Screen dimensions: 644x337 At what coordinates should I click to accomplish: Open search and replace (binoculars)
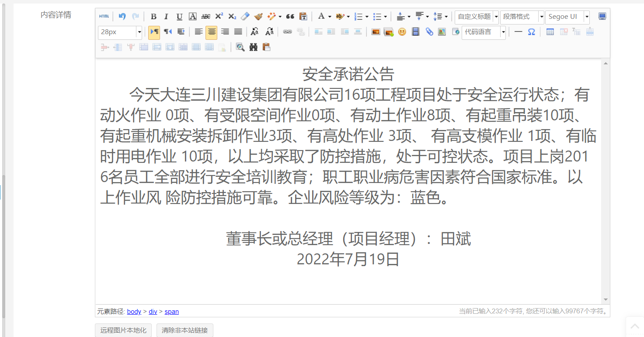pyautogui.click(x=254, y=47)
